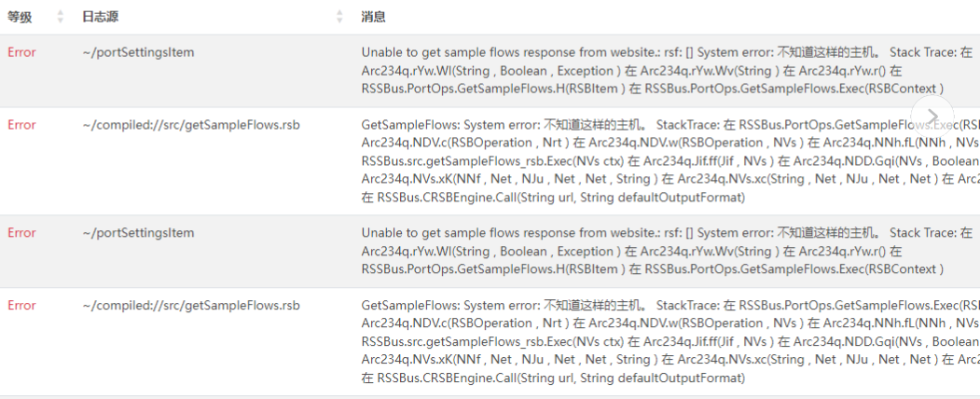Select the third row's ~/portSettingsItem source
Screen dimensions: 980x399
click(138, 233)
